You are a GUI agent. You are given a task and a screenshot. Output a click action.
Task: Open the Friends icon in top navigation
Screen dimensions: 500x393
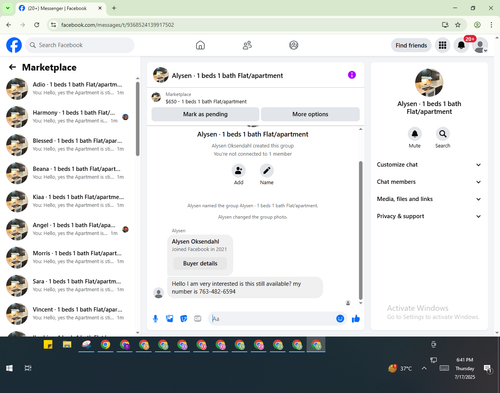click(x=247, y=45)
